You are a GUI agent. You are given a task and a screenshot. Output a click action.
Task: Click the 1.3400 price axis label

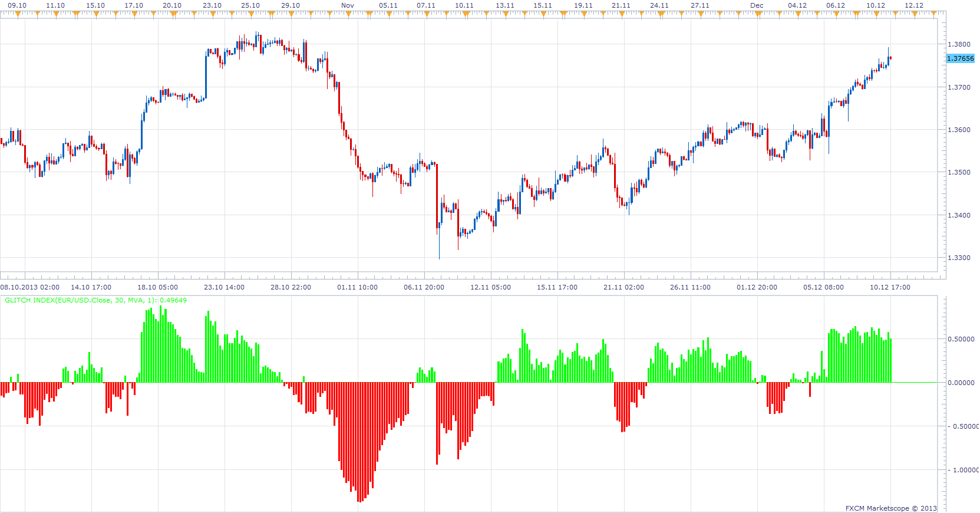point(959,215)
